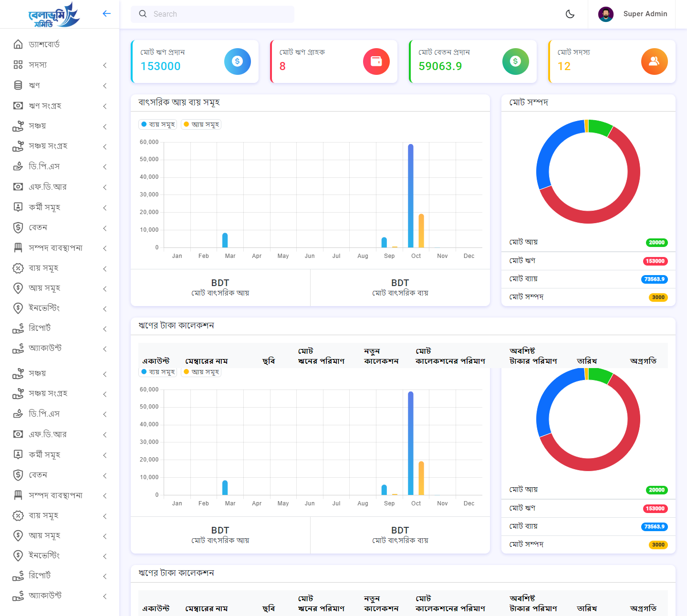Image resolution: width=687 pixels, height=616 pixels.
Task: Click the value 8 on মোট ঋণ গ্রাহক card
Action: [282, 66]
